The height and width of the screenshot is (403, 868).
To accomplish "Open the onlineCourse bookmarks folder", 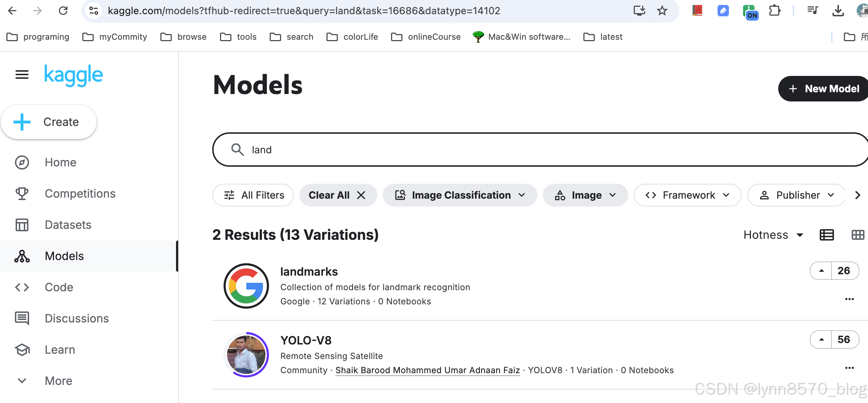I will click(425, 37).
